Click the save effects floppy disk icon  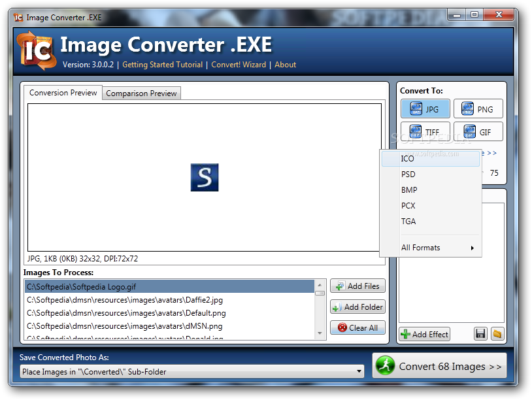[480, 334]
